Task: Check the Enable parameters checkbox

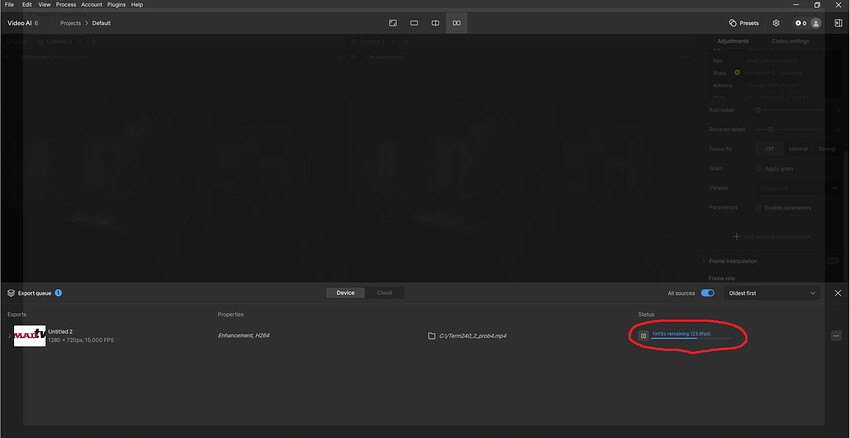Action: pos(759,207)
